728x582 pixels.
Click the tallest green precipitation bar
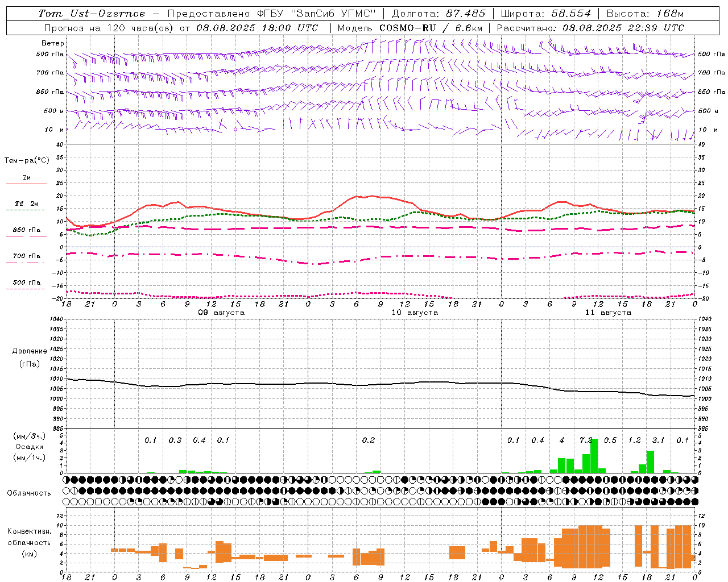pyautogui.click(x=594, y=456)
